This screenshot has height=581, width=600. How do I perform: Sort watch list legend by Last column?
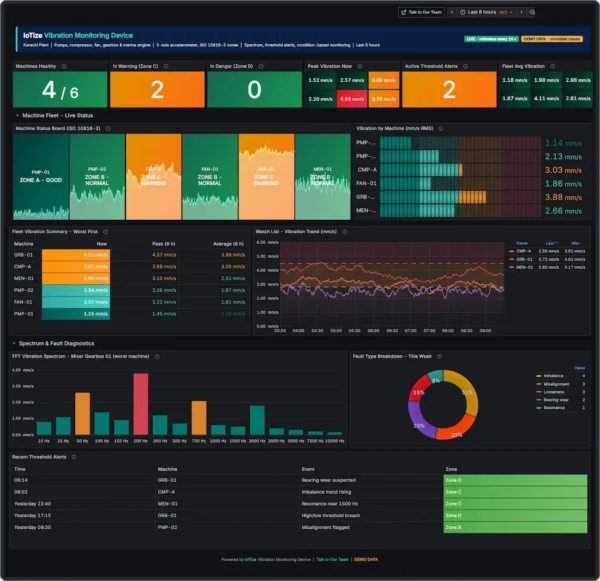551,243
